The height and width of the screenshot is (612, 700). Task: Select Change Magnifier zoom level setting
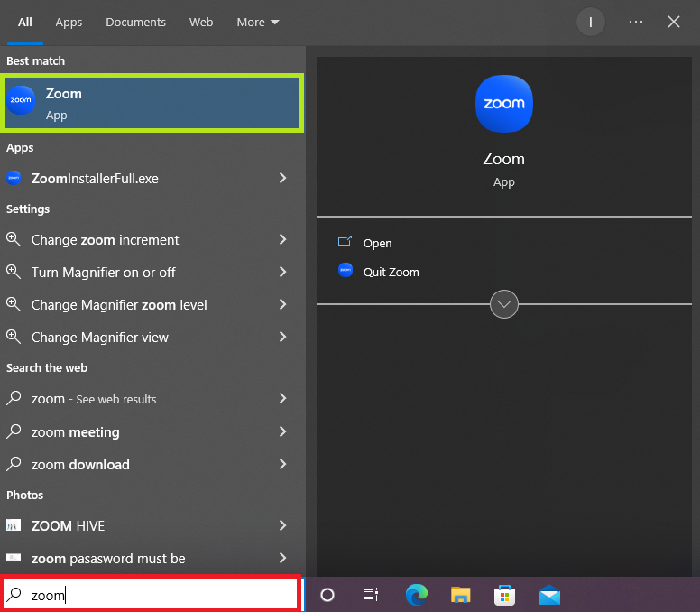click(152, 305)
